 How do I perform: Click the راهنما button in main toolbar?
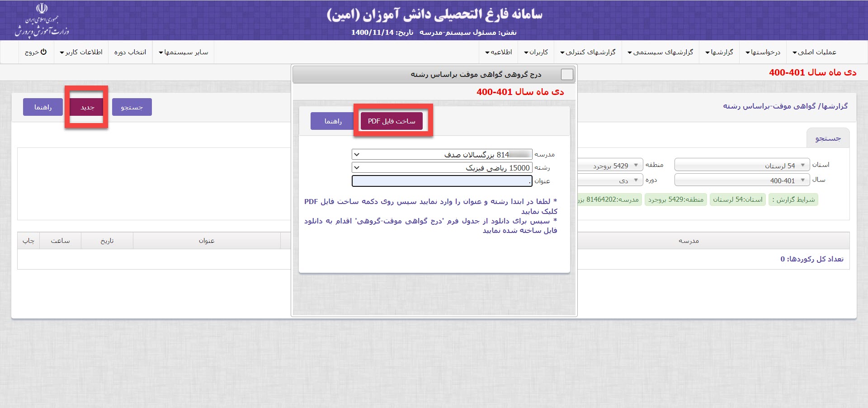43,107
